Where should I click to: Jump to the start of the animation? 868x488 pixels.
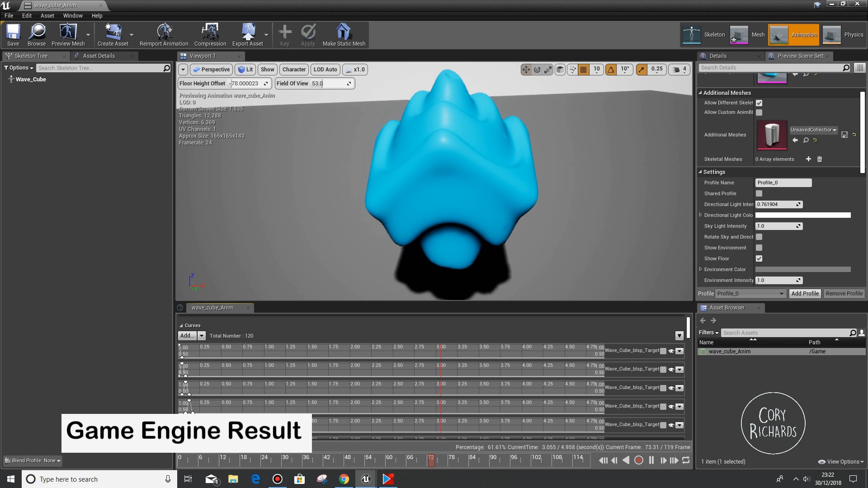pyautogui.click(x=603, y=460)
